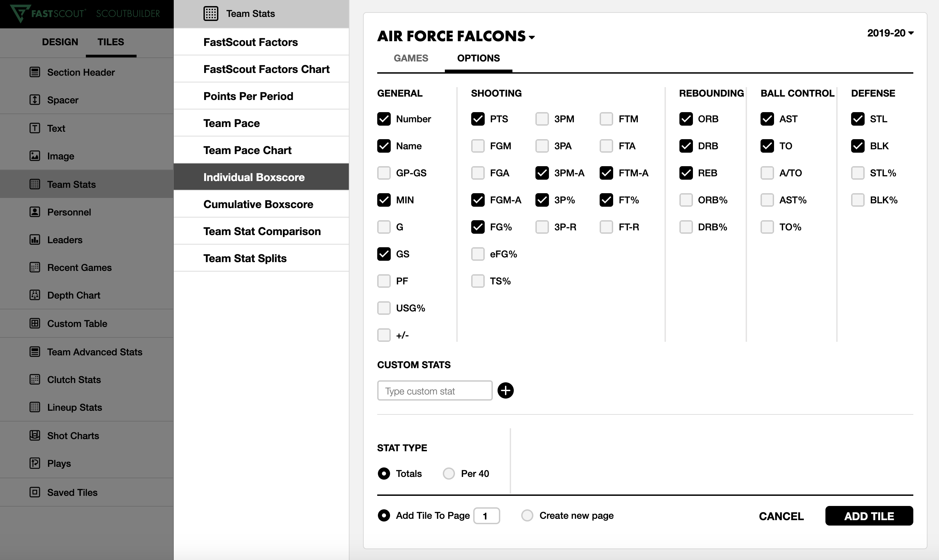Open Points Per Period entry
This screenshot has height=560, width=939.
coord(261,96)
